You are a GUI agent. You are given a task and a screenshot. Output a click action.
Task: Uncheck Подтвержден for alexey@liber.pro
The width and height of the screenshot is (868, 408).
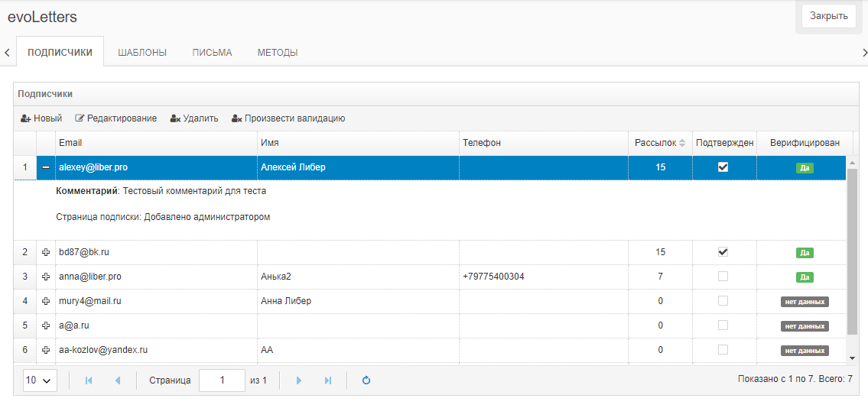pos(723,167)
